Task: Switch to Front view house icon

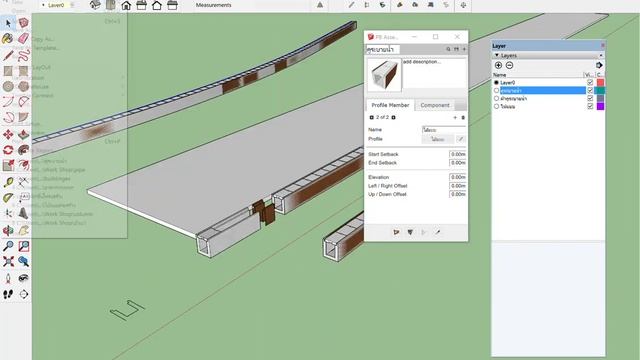Action: [x=126, y=5]
